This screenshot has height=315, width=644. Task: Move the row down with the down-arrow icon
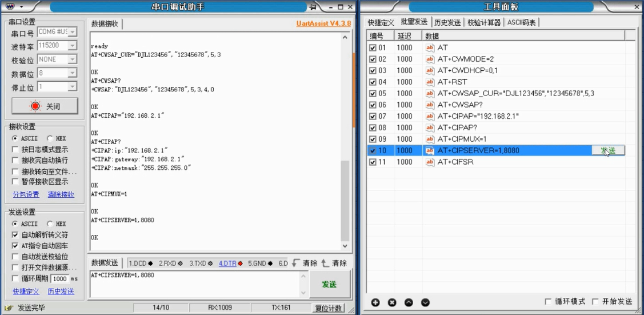point(426,302)
